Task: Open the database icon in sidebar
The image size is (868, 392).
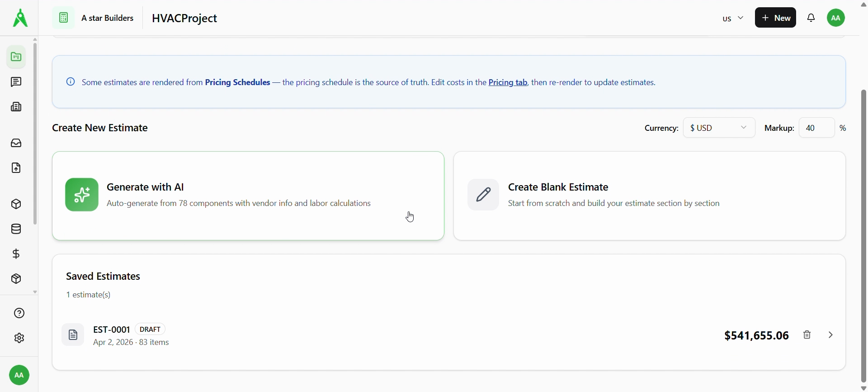Action: click(16, 229)
